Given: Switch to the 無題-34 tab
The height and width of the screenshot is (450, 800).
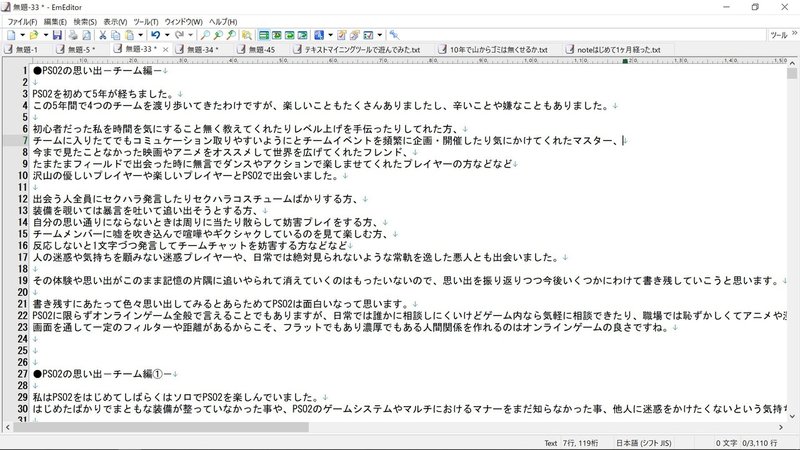Looking at the screenshot, I should pos(198,49).
